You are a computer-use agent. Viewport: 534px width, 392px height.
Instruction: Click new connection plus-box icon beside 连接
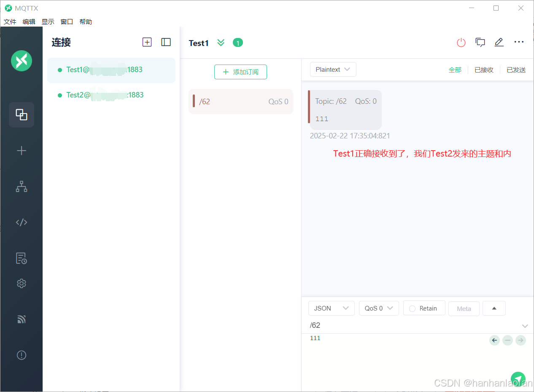click(x=147, y=42)
